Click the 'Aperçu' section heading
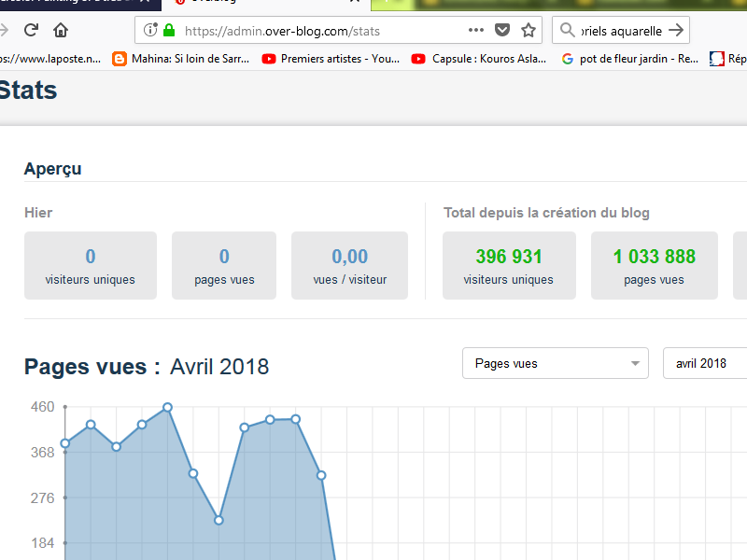 click(x=53, y=169)
